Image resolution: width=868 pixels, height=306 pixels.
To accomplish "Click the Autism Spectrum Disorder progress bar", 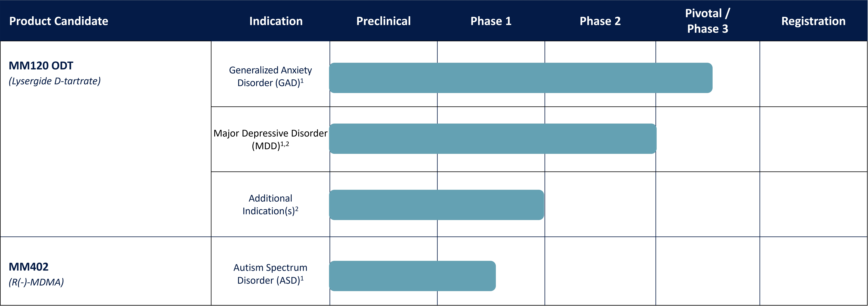I will tap(412, 276).
